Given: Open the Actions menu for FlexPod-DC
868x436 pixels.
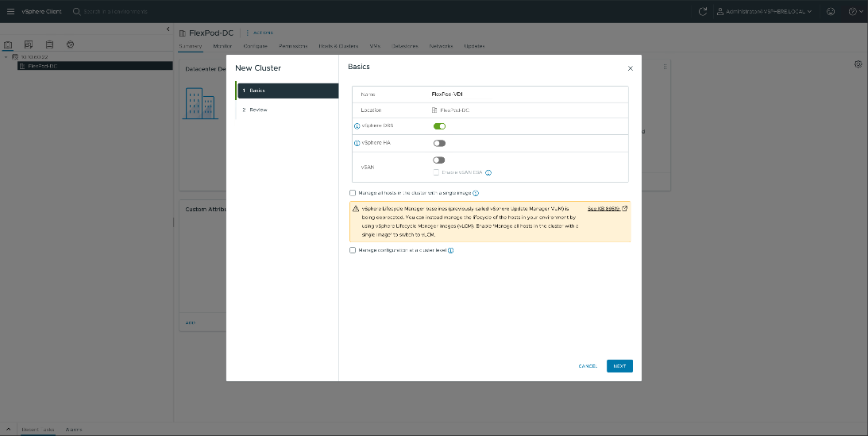Looking at the screenshot, I should (260, 33).
